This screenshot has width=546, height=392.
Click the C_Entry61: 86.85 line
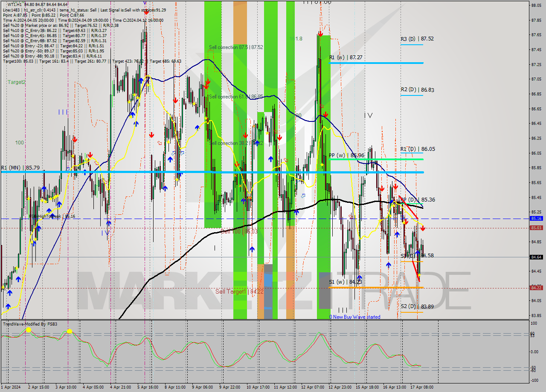[55, 35]
